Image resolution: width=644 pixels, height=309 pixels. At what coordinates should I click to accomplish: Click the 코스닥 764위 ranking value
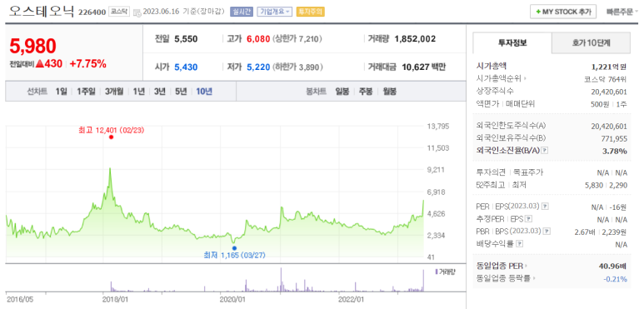(x=606, y=79)
